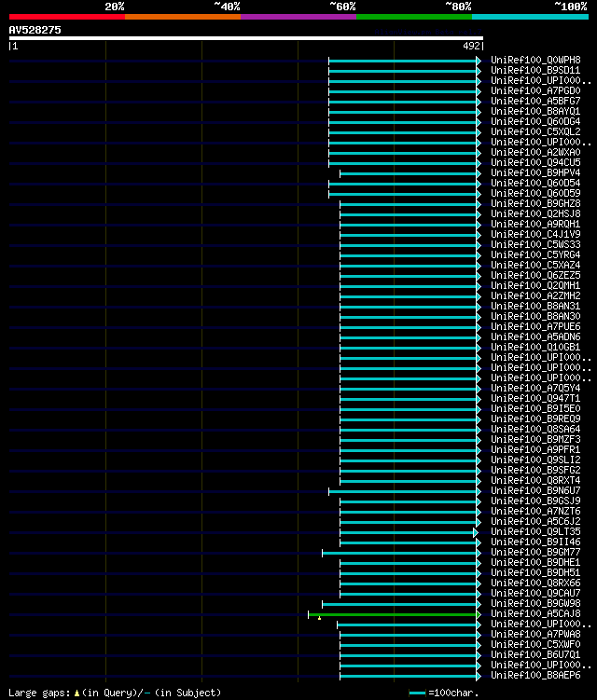Open hit UniRef100_Q60DG4
The height and width of the screenshot is (700, 597).
click(x=535, y=121)
